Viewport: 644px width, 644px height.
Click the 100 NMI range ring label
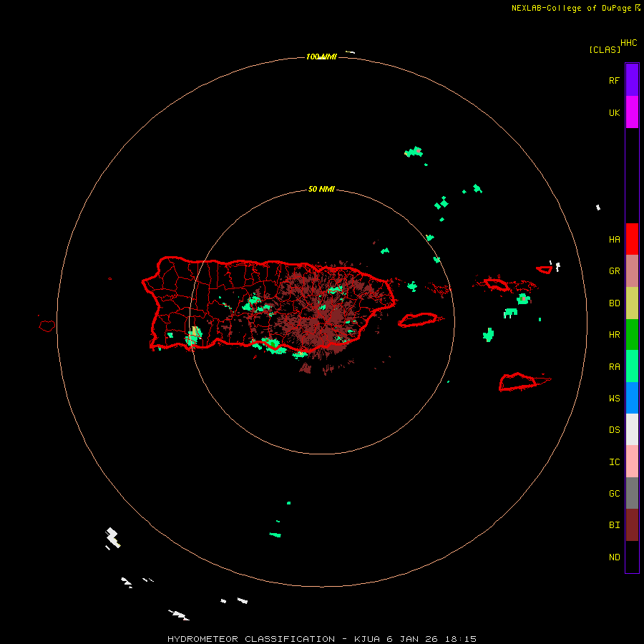pos(321,57)
